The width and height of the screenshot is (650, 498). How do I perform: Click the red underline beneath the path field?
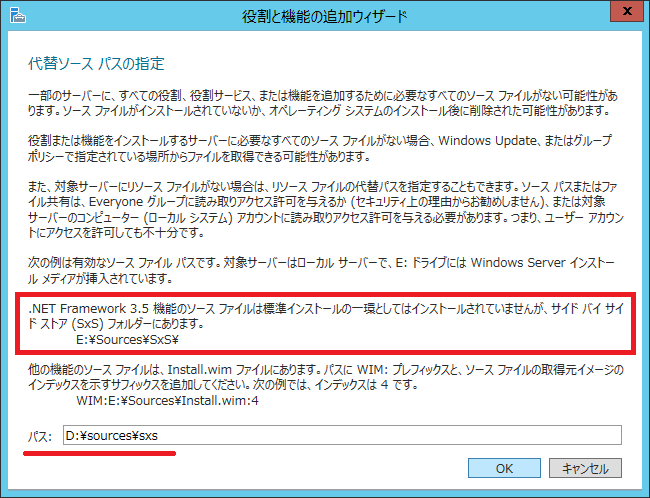[100, 451]
